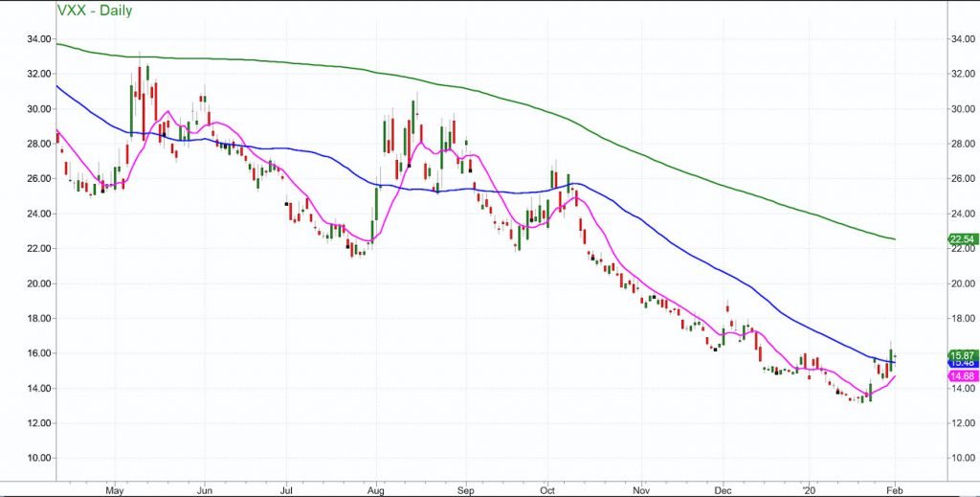
Task: Click the Nov label on the date axis
Action: 642,489
